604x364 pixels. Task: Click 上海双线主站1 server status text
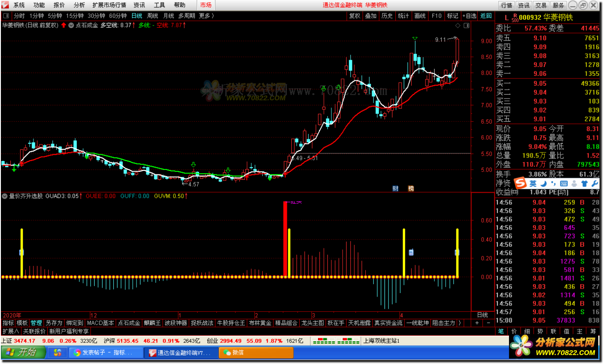(381, 341)
